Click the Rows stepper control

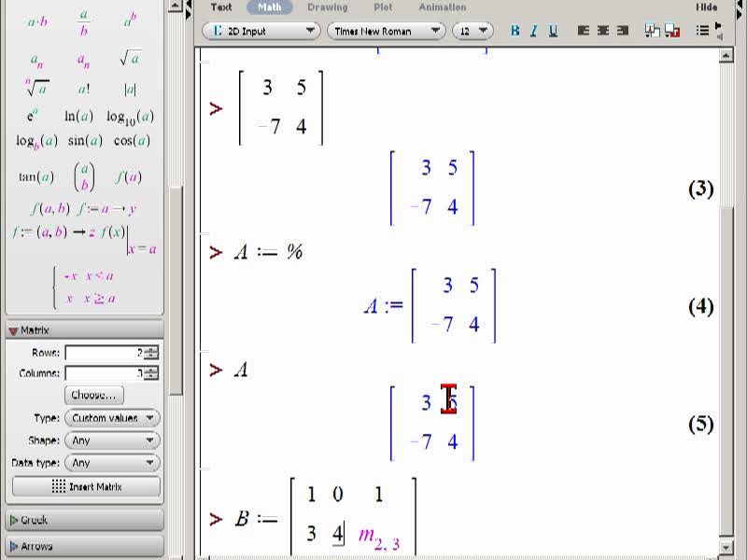pyautogui.click(x=151, y=353)
